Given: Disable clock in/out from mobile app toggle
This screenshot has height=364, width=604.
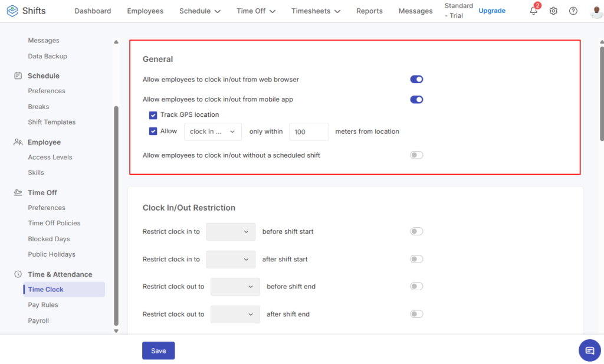Looking at the screenshot, I should click(x=416, y=99).
